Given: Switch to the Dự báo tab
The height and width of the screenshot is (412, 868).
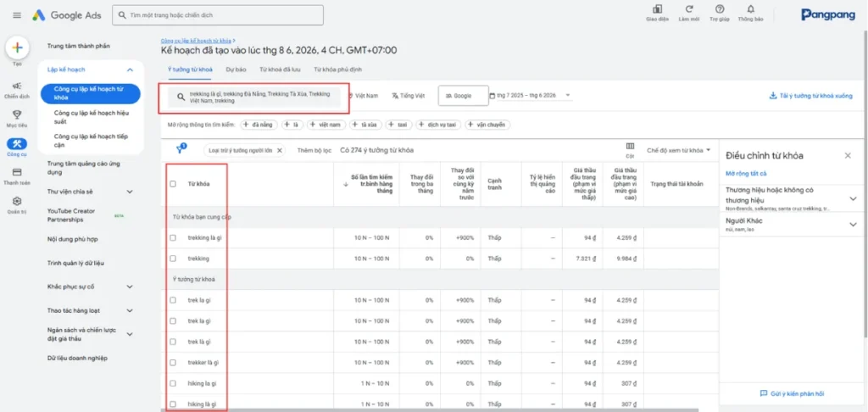Looking at the screenshot, I should [236, 70].
